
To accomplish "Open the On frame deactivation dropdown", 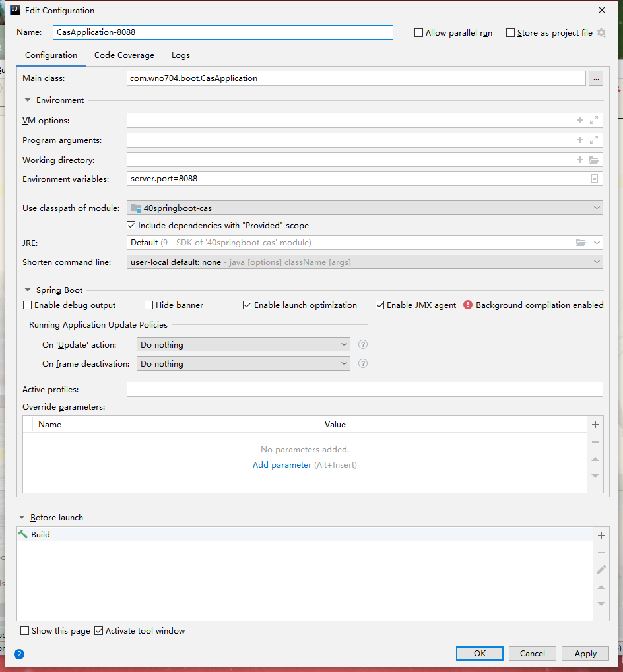I will pyautogui.click(x=243, y=363).
